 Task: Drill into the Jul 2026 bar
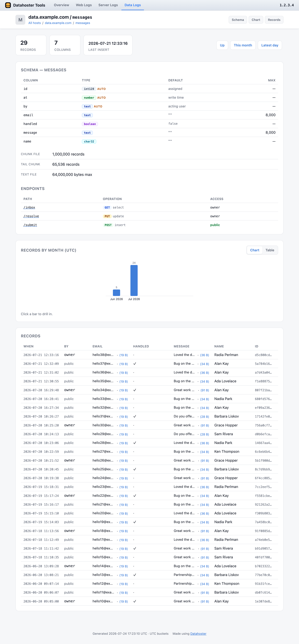134,280
